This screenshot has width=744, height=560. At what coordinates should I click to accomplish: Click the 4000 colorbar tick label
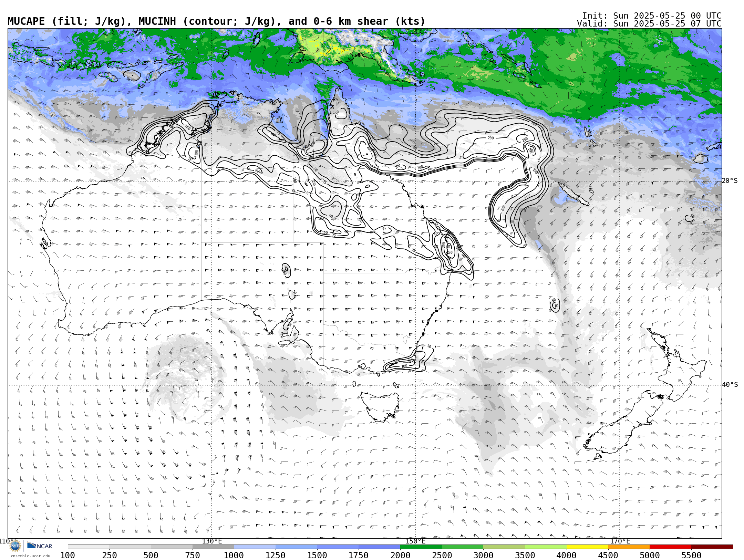pyautogui.click(x=567, y=556)
